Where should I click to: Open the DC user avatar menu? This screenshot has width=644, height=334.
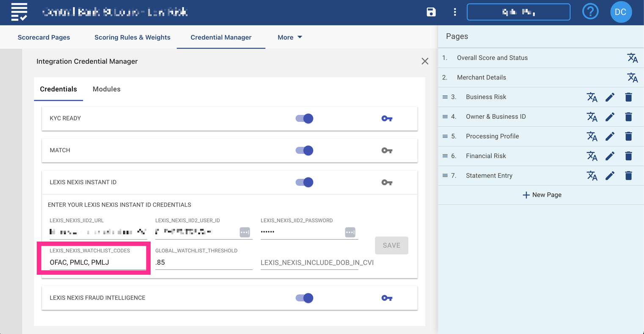[621, 12]
